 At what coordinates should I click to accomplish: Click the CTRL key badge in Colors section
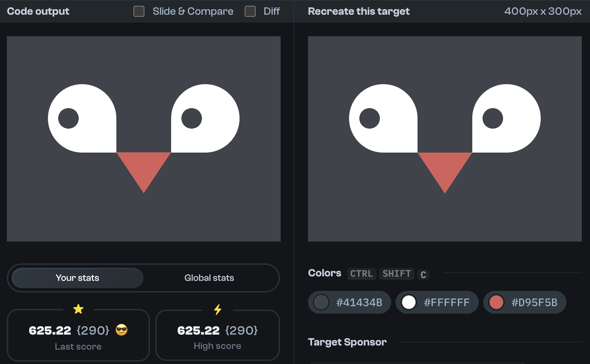pos(361,274)
